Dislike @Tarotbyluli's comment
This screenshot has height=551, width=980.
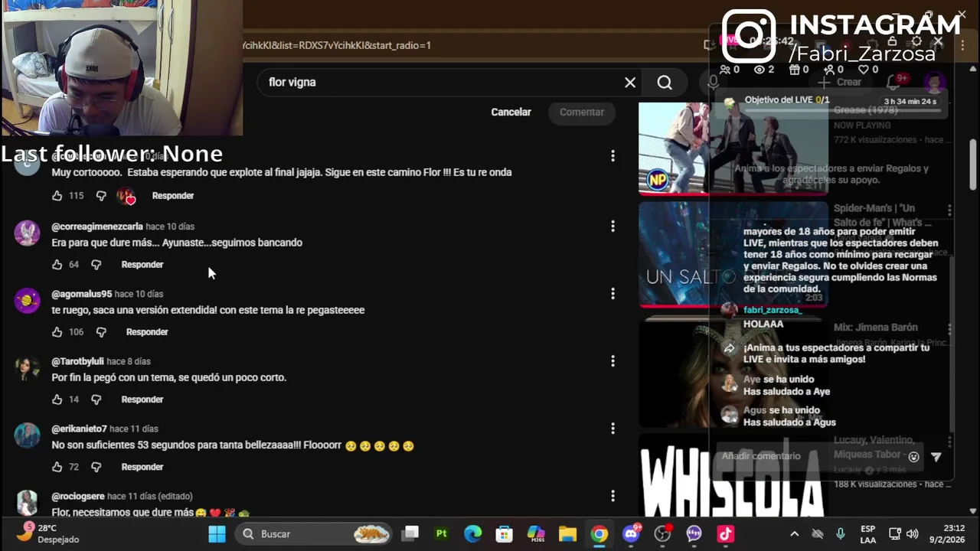tap(96, 399)
